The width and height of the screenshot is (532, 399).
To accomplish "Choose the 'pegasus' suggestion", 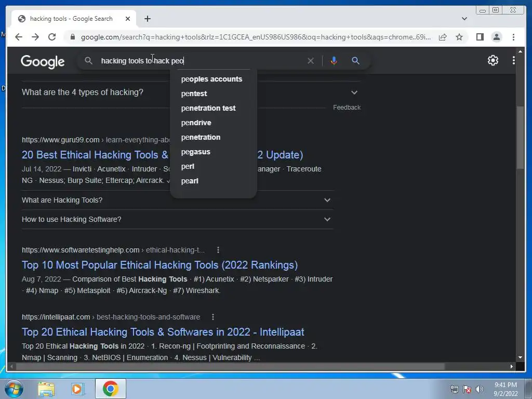I will (x=196, y=152).
